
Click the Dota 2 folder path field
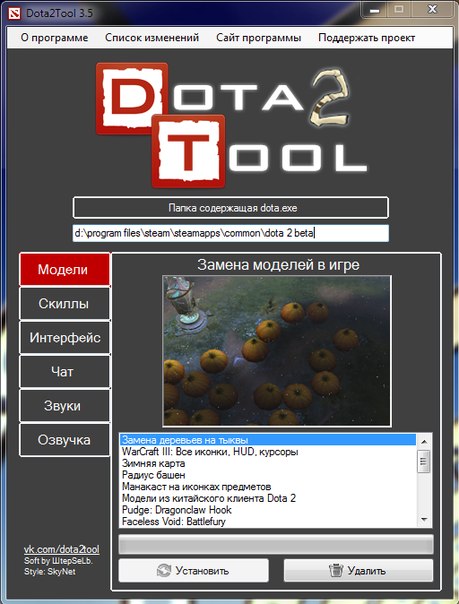click(231, 233)
